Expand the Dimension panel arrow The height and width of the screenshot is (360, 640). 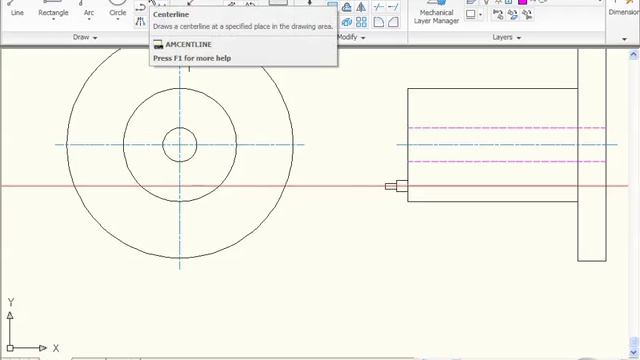coord(624,39)
